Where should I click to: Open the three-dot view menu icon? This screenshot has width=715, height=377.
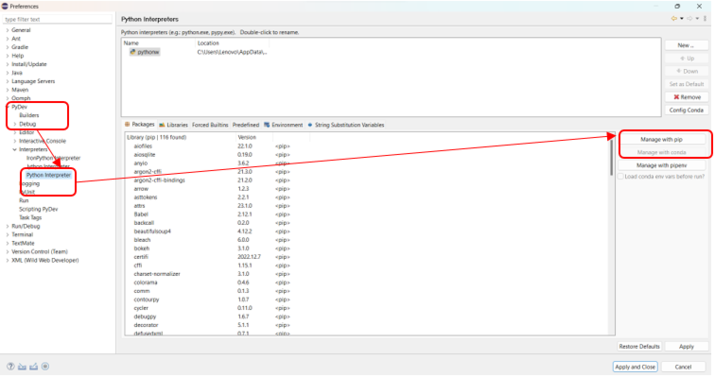[705, 19]
